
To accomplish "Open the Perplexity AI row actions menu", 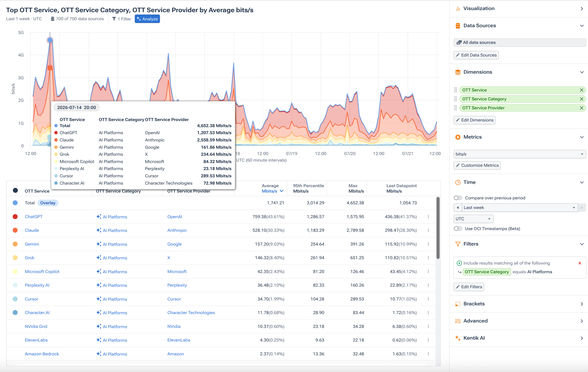I will [428, 285].
